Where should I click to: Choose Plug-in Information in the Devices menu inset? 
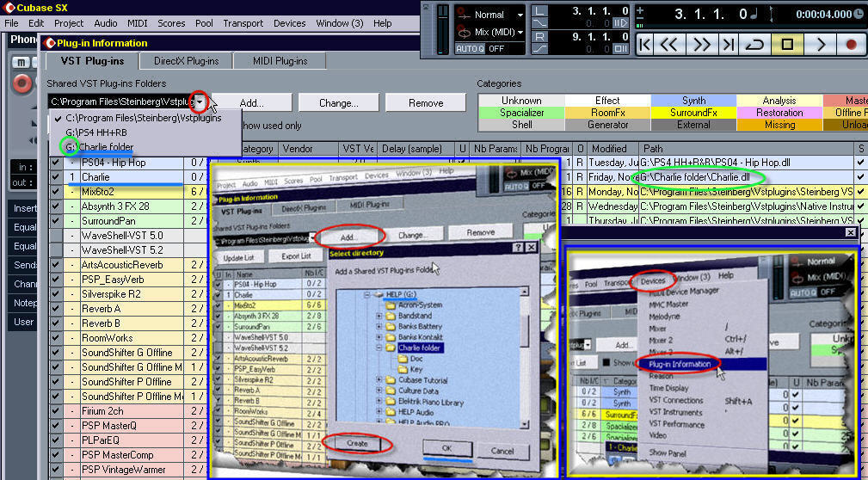tap(680, 364)
